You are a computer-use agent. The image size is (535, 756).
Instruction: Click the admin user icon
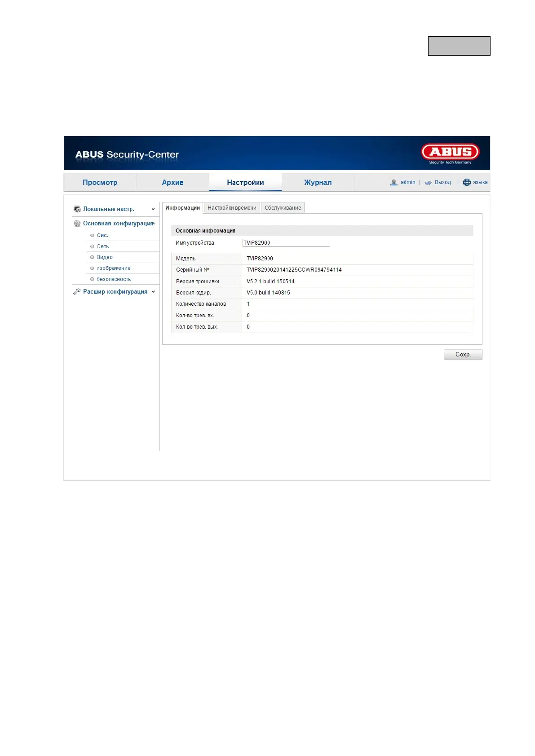click(394, 182)
